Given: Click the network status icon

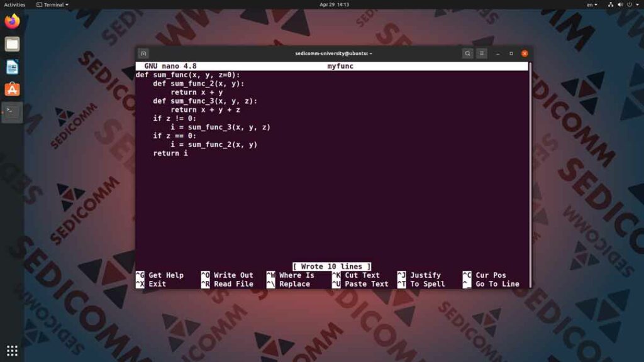Looking at the screenshot, I should pos(610,4).
